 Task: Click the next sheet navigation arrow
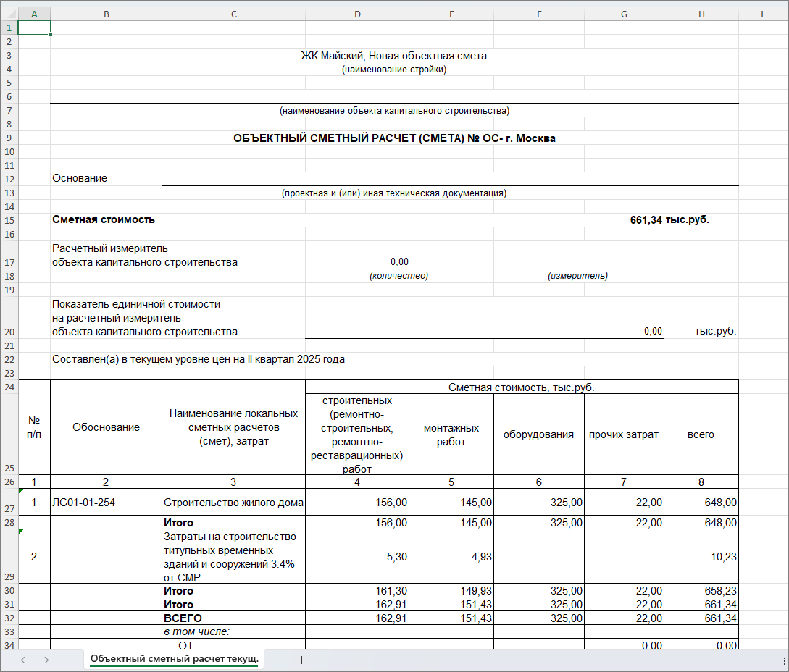point(46,660)
